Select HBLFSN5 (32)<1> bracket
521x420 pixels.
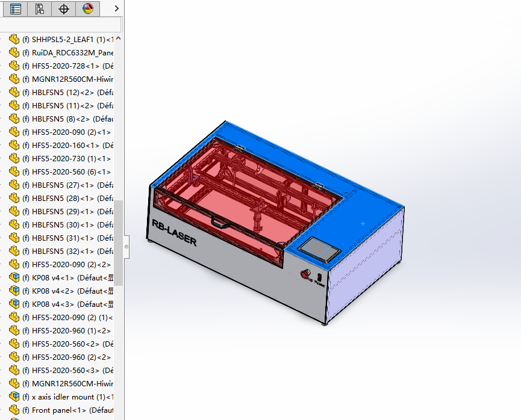pos(67,252)
